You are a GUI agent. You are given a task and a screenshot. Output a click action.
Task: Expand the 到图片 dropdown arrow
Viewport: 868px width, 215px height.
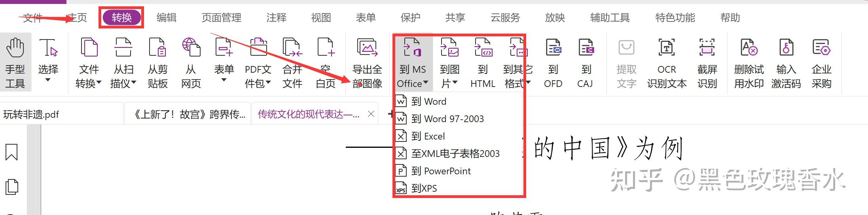(455, 83)
